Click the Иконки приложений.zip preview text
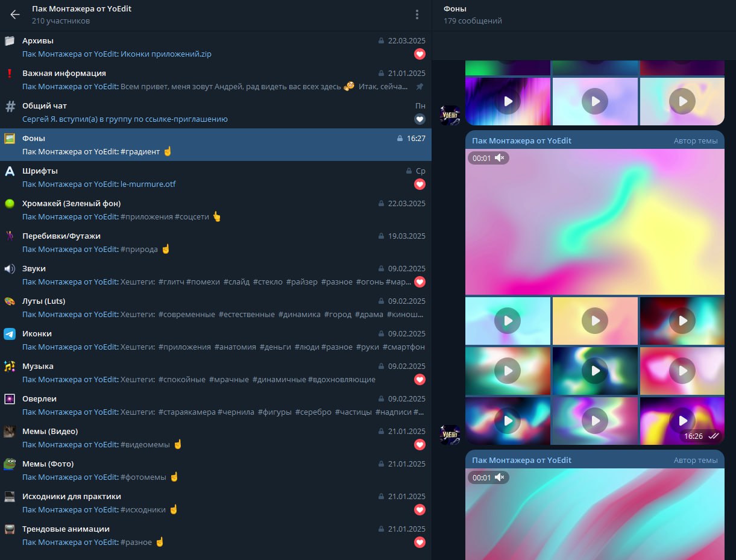Image resolution: width=736 pixels, height=560 pixels. coord(166,54)
